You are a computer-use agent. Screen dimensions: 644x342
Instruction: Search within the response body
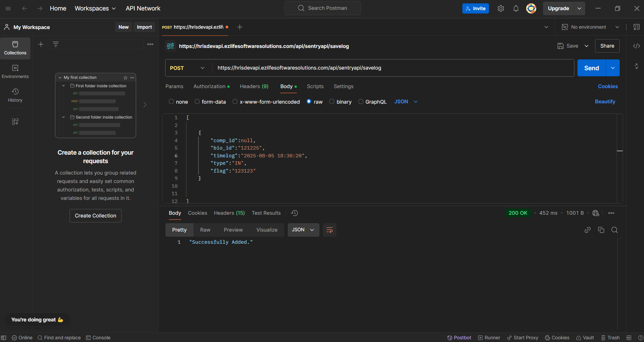(x=615, y=230)
